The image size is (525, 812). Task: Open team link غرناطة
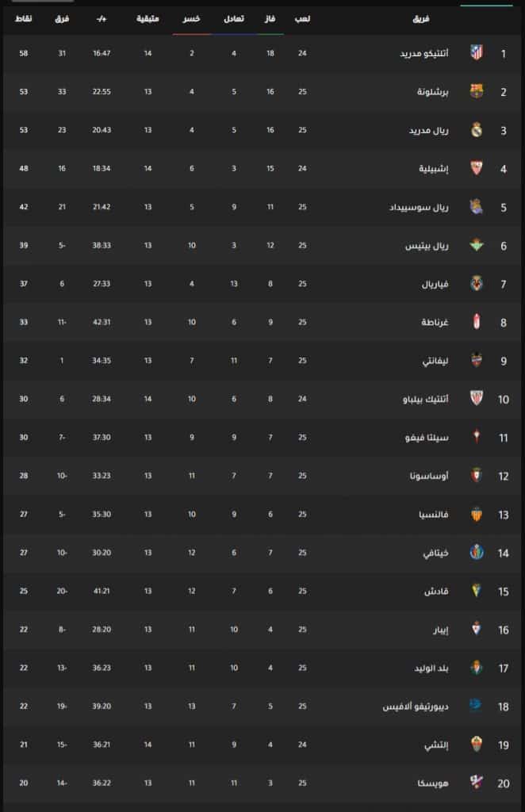435,322
